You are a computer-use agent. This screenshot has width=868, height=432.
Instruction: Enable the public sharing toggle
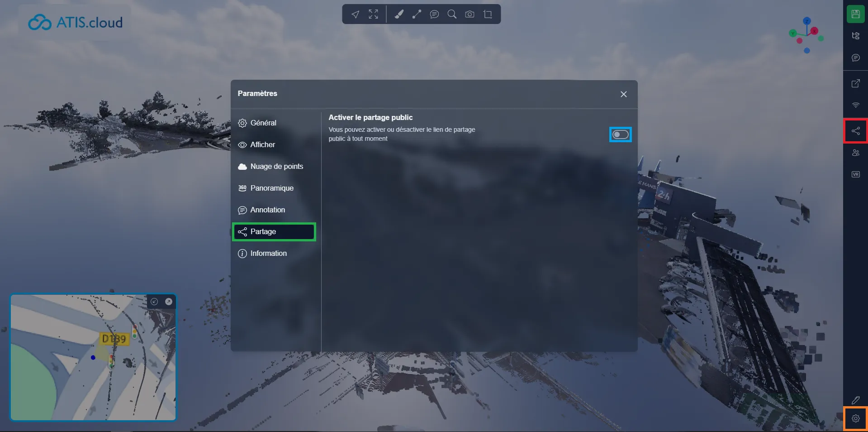[x=620, y=134]
